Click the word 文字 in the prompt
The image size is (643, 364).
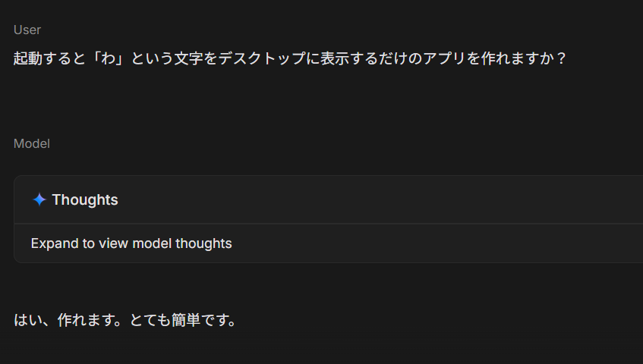[188, 58]
